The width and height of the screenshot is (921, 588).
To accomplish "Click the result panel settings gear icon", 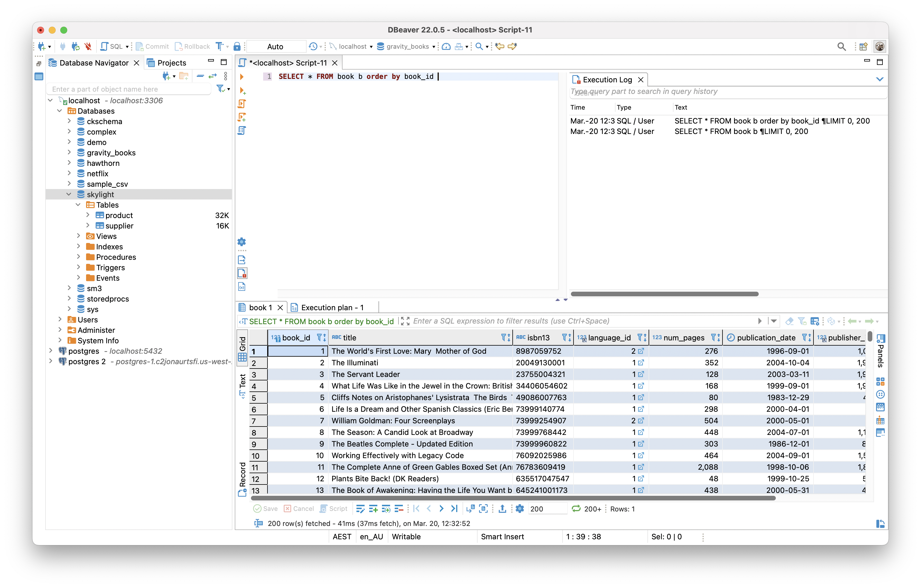I will tap(519, 509).
